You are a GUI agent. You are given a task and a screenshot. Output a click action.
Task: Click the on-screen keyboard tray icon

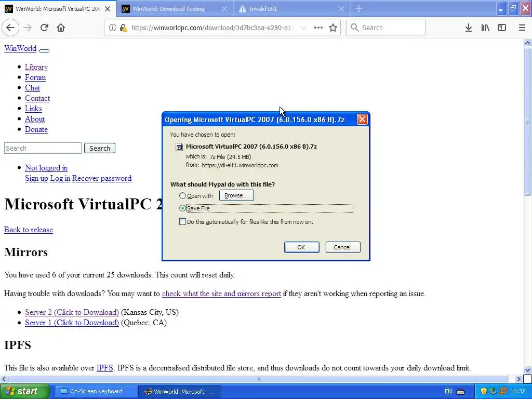(460, 392)
